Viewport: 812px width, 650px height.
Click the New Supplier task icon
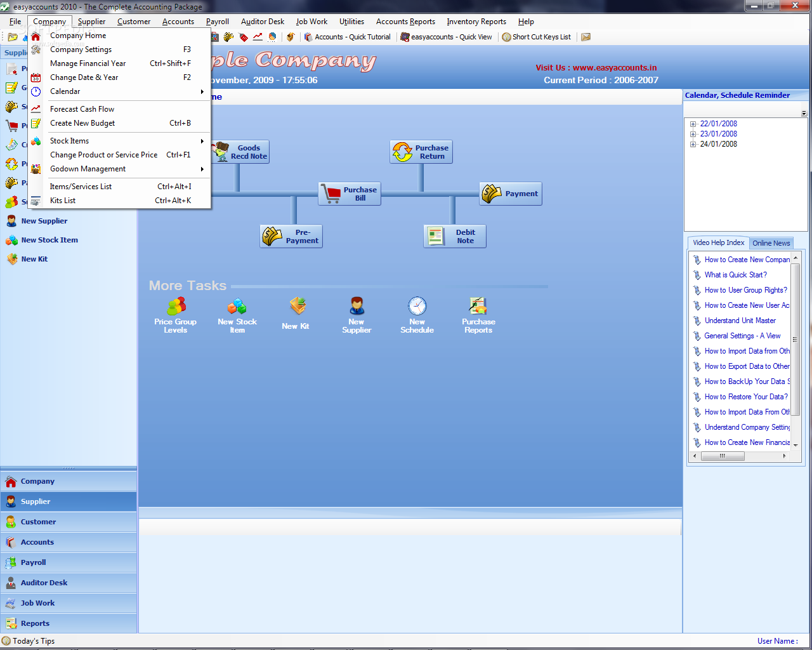pos(357,315)
